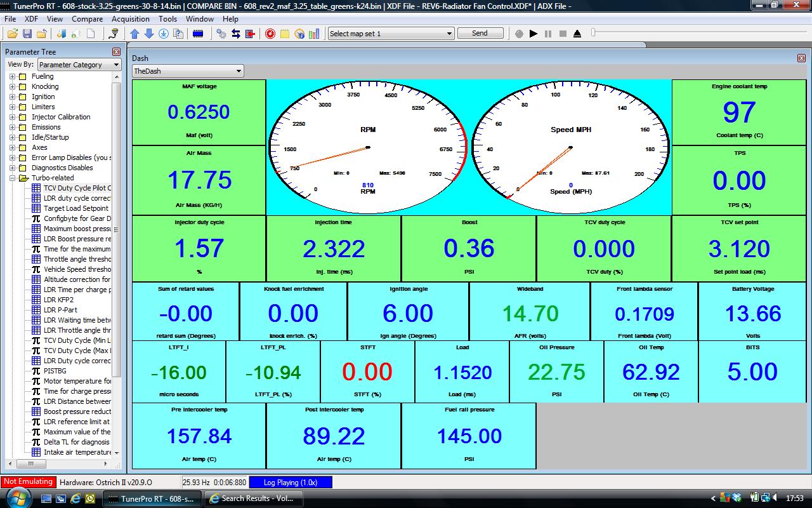
Task: Click the blue memory chip icon
Action: tap(197, 34)
